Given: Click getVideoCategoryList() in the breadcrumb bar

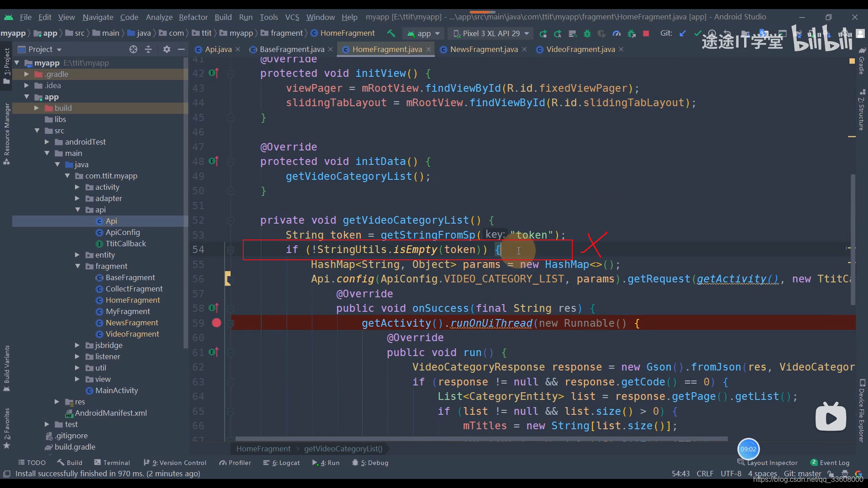Looking at the screenshot, I should 343,449.
